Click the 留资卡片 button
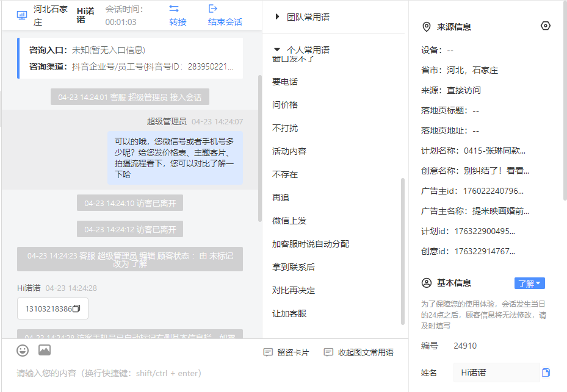567x392 pixels. point(286,352)
